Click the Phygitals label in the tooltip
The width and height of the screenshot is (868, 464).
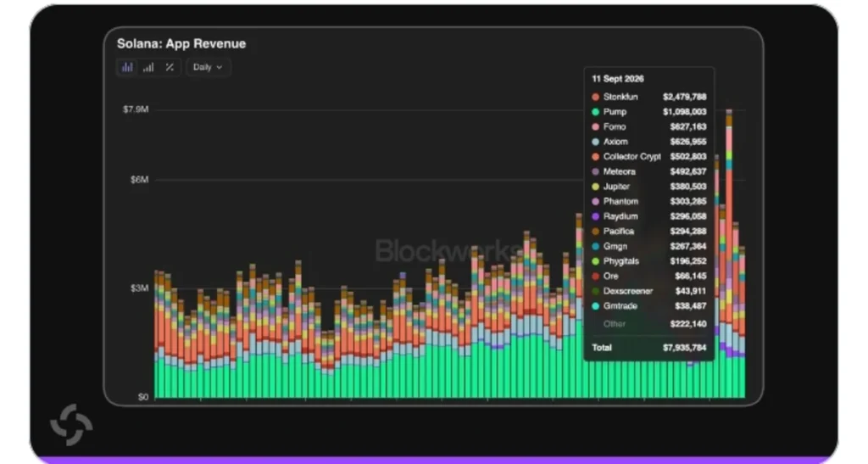point(621,260)
